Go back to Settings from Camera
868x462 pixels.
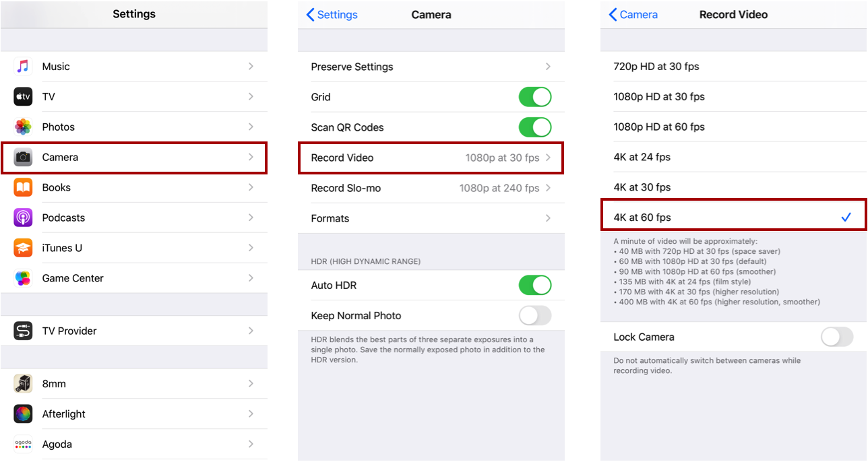[332, 15]
